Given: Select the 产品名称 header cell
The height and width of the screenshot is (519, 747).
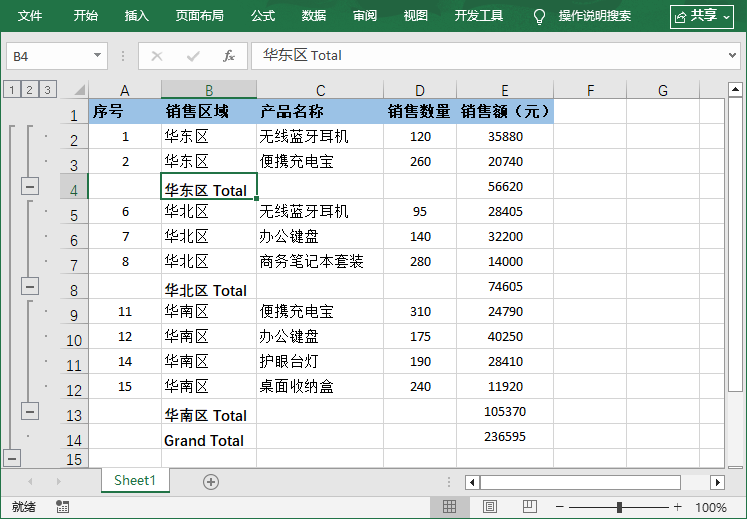Looking at the screenshot, I should pos(320,111).
